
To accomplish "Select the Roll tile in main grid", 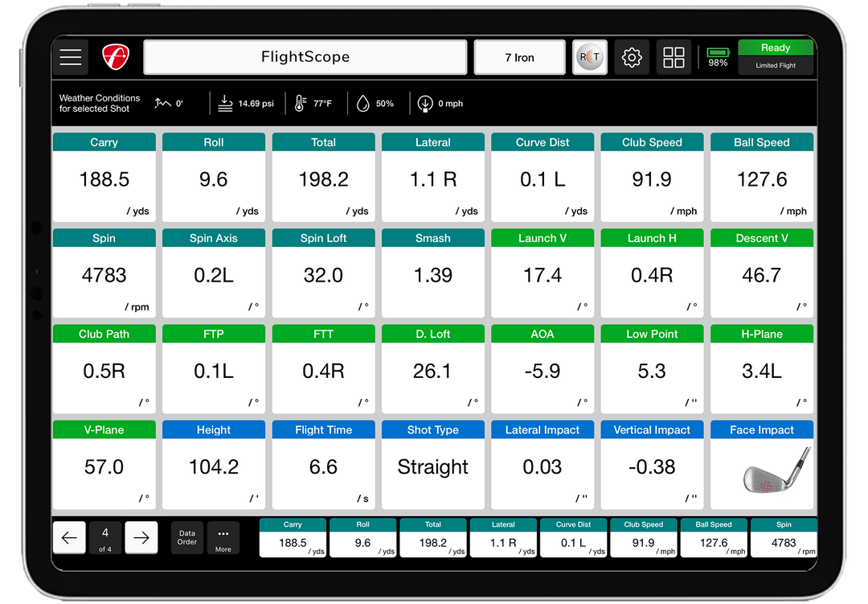I will [214, 177].
